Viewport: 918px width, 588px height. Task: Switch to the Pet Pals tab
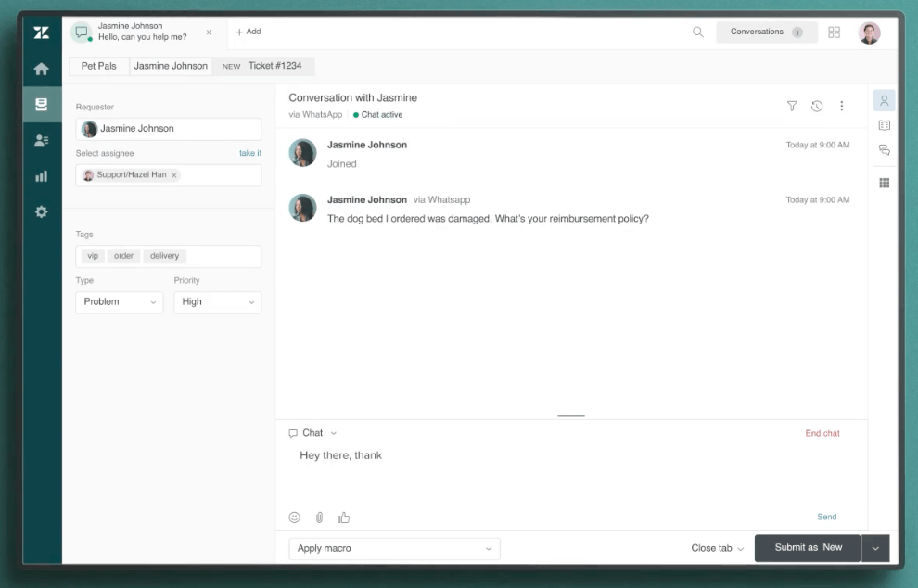(x=97, y=66)
